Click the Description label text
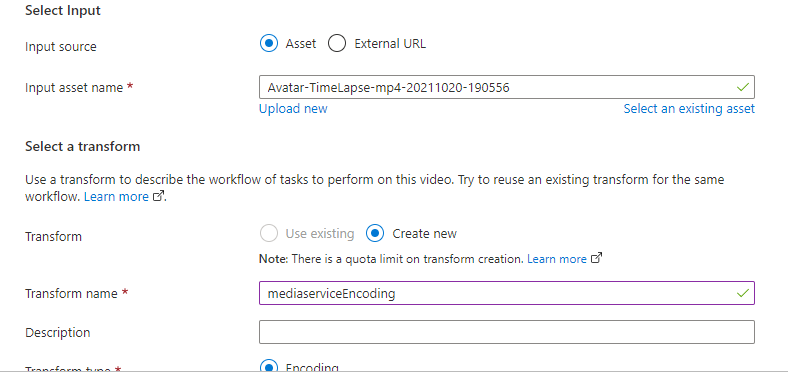The image size is (788, 385). pos(58,333)
